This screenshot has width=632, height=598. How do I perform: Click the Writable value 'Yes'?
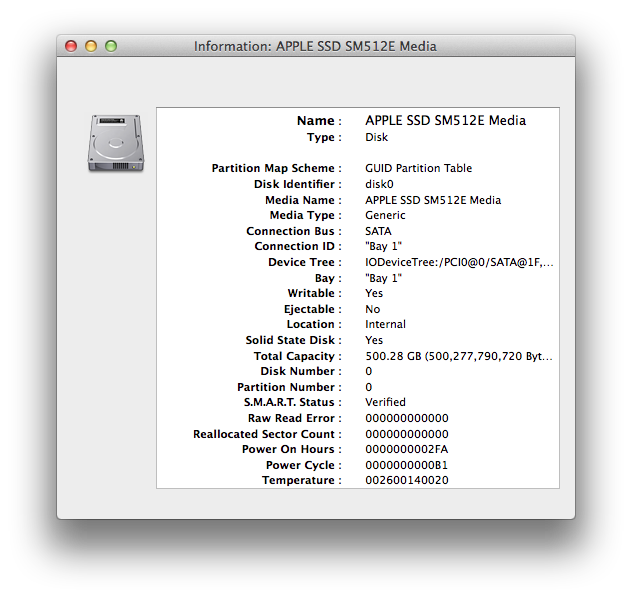click(374, 293)
